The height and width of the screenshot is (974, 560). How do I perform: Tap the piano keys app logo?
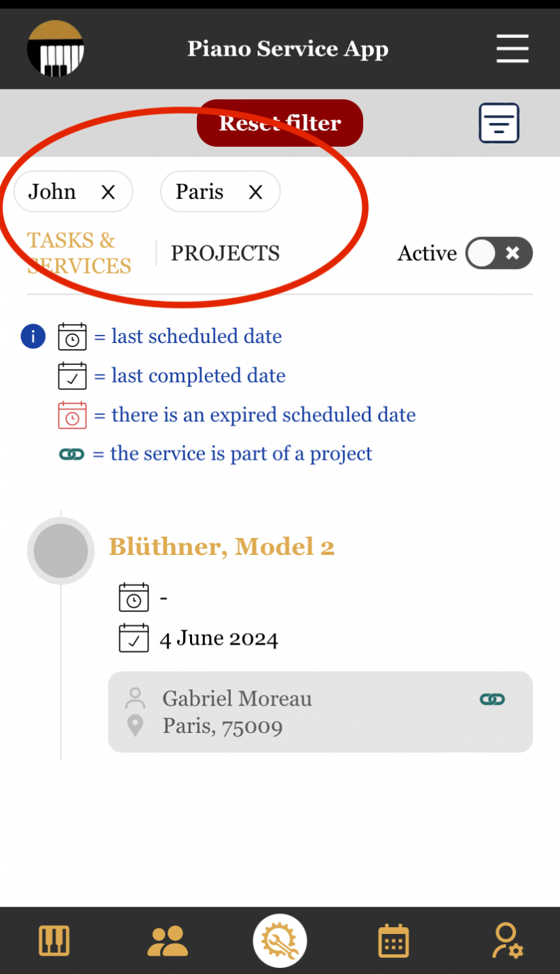pyautogui.click(x=56, y=48)
